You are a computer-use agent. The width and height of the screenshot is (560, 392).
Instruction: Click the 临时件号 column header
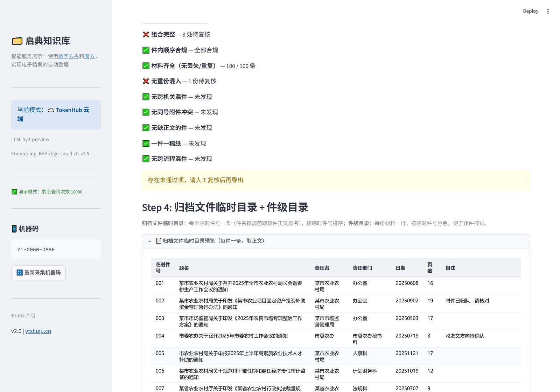coord(163,268)
